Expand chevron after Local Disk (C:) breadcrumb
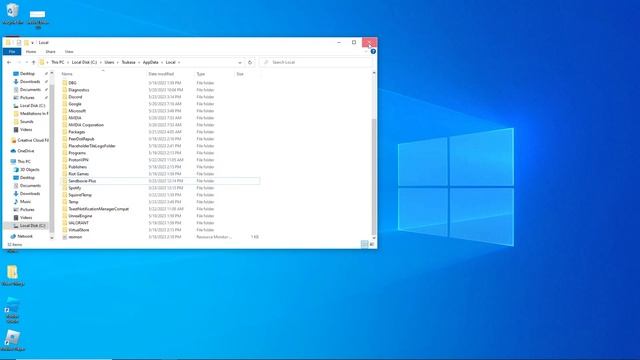The height and width of the screenshot is (360, 640). tap(101, 62)
